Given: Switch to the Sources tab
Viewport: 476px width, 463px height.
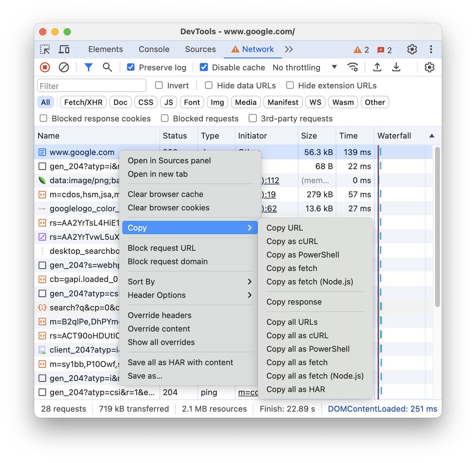Looking at the screenshot, I should click(x=200, y=49).
